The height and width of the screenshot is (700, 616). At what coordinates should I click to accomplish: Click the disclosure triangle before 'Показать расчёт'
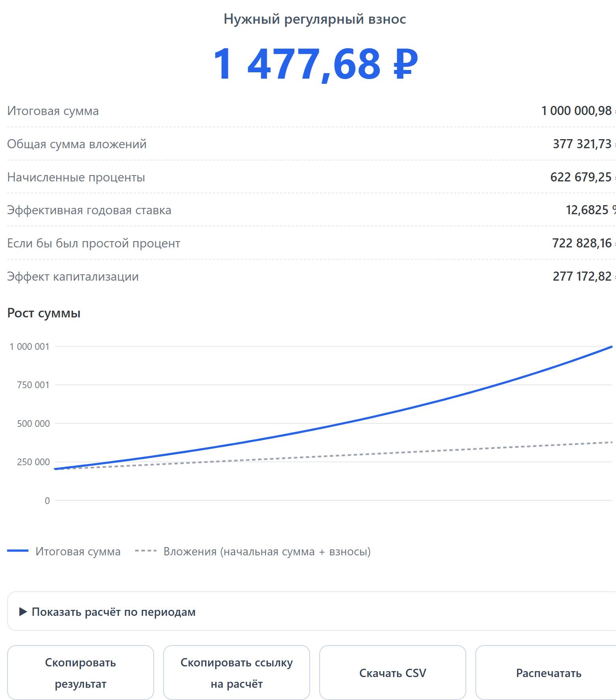(x=23, y=612)
